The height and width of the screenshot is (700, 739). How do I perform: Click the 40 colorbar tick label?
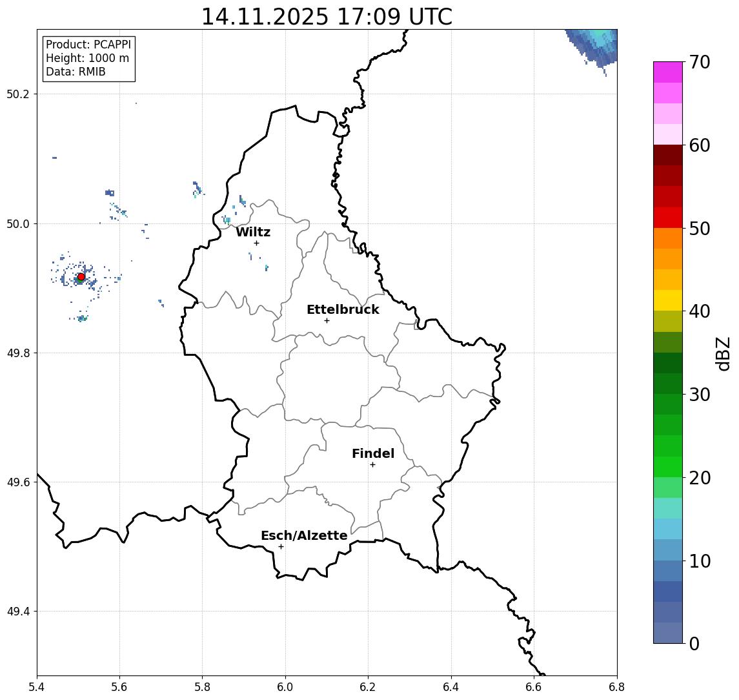pyautogui.click(x=700, y=311)
